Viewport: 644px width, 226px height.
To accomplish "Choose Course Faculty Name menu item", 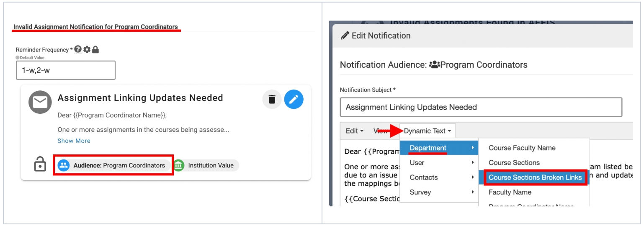I will (522, 148).
